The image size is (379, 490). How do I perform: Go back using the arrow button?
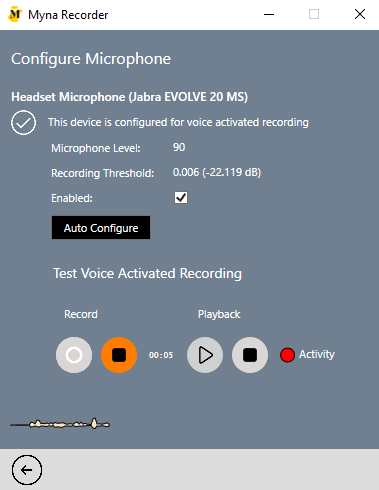[x=27, y=470]
